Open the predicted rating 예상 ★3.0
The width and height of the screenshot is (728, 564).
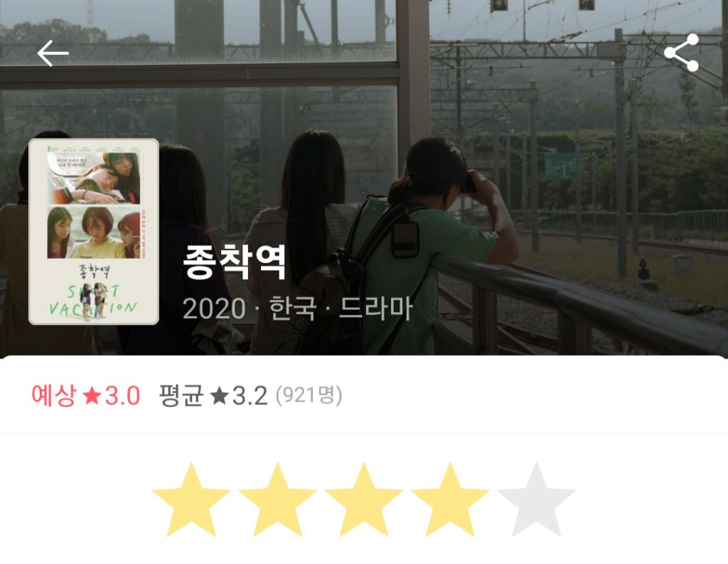pos(85,396)
